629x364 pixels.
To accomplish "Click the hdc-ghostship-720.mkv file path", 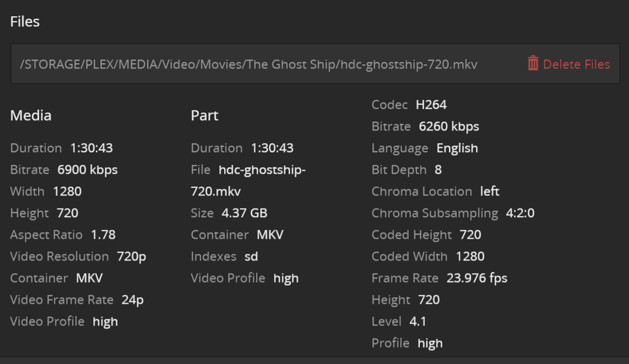I will tap(248, 64).
